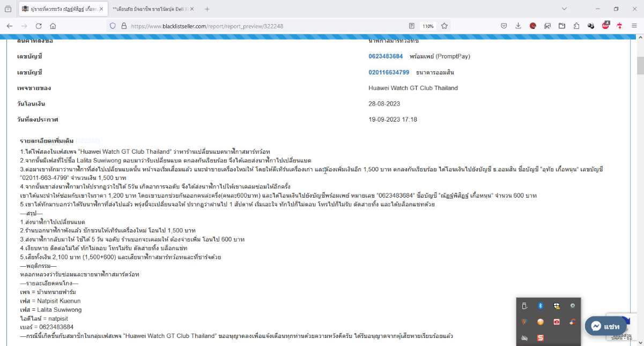644x346 pixels.
Task: Click the page vertical scrollbar thumb
Action: tap(640, 65)
